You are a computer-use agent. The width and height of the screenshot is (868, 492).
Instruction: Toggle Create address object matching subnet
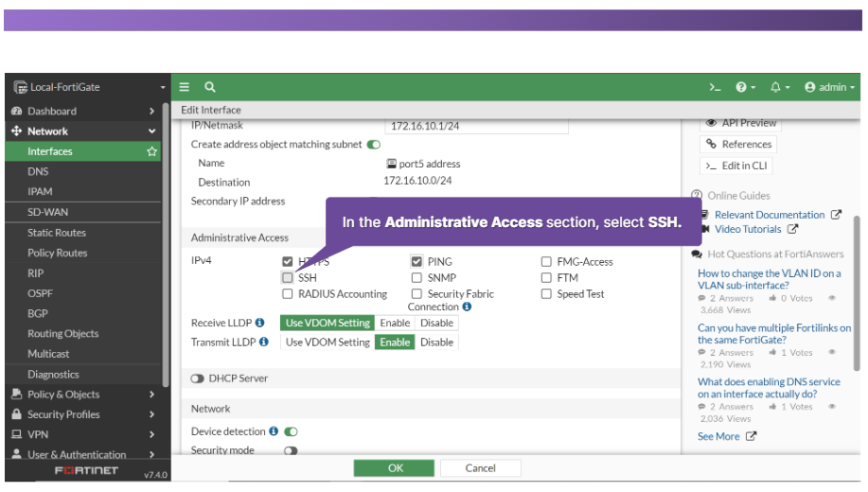(374, 145)
